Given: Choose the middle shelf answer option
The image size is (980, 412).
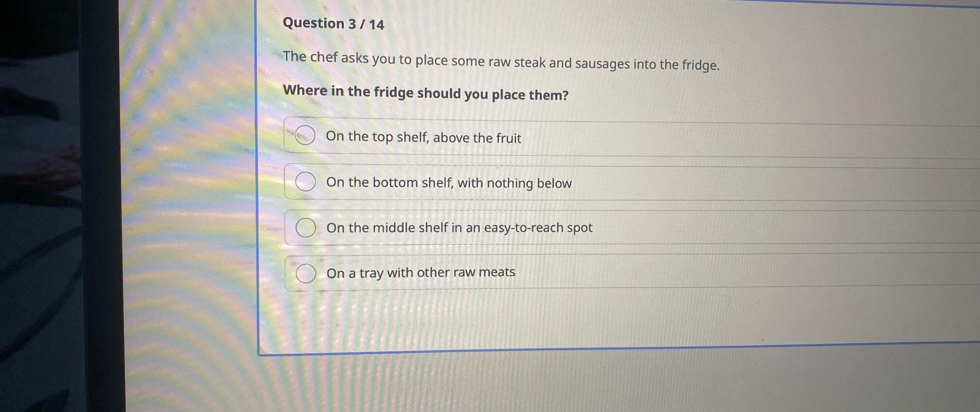Looking at the screenshot, I should click(306, 228).
